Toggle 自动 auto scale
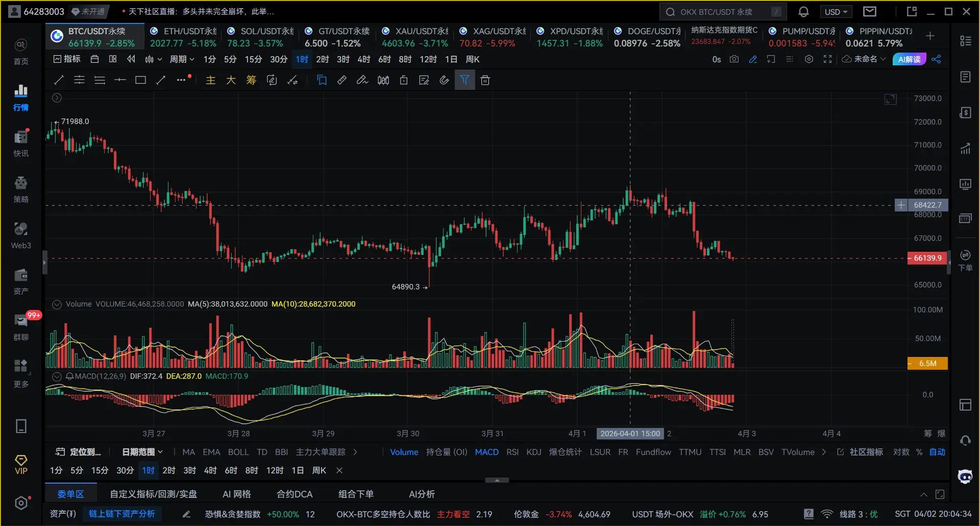This screenshot has width=980, height=526. coord(937,452)
